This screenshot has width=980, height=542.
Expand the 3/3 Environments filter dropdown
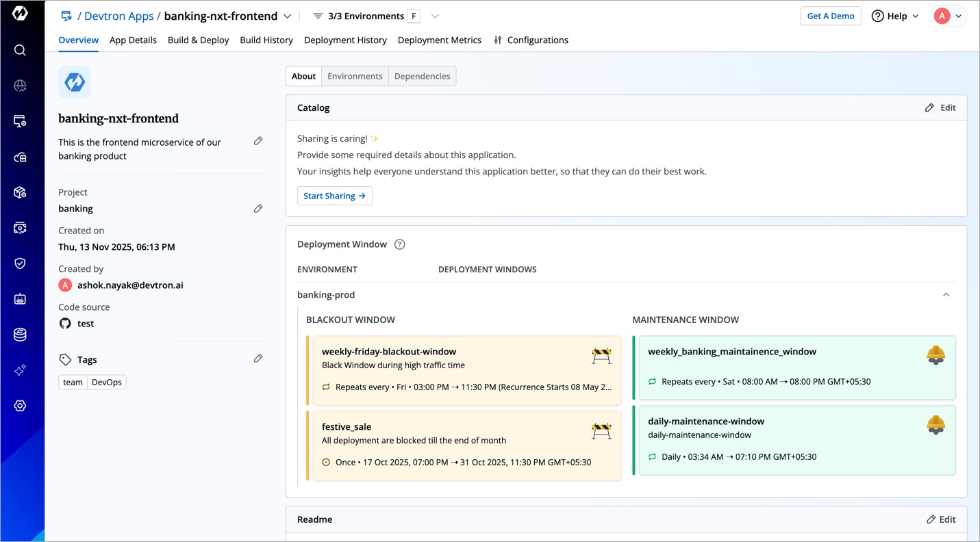tap(435, 16)
